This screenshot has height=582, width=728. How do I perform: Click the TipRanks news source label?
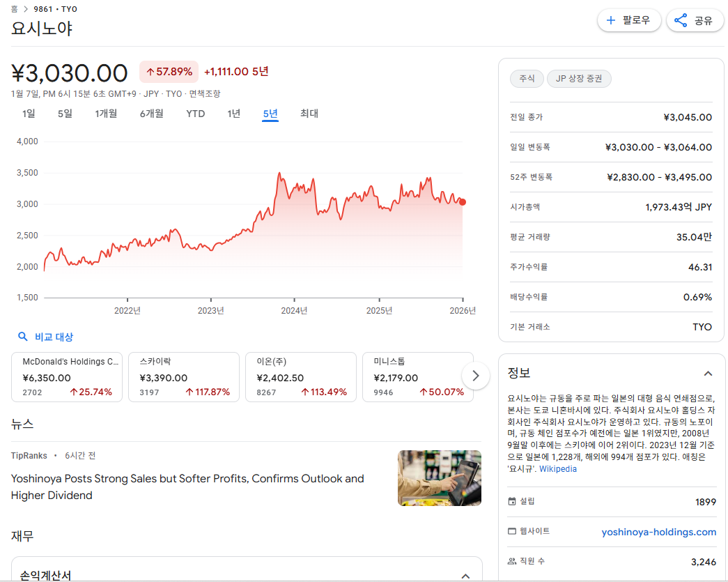coord(29,456)
